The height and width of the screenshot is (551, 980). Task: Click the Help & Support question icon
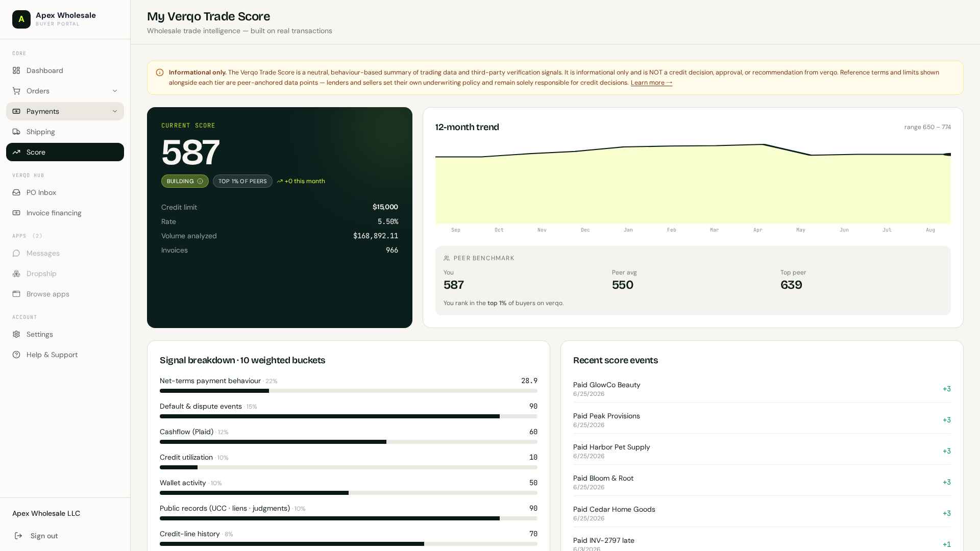pyautogui.click(x=16, y=355)
